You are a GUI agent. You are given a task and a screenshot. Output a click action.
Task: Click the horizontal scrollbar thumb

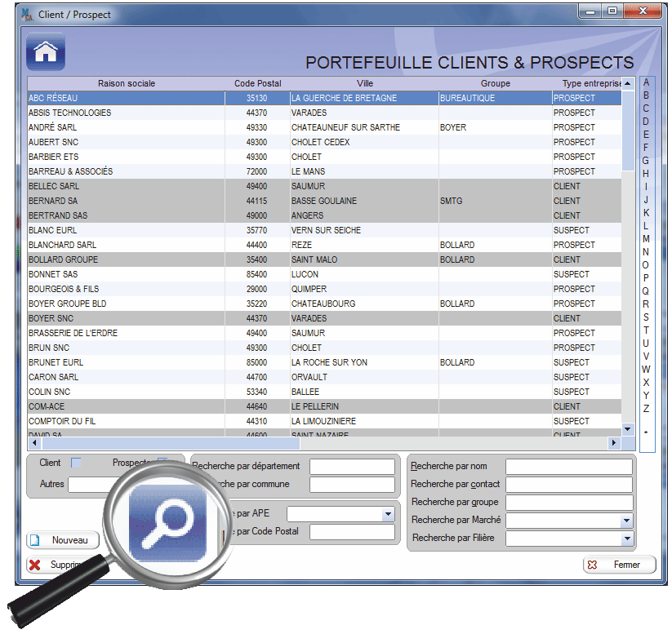tap(171, 443)
